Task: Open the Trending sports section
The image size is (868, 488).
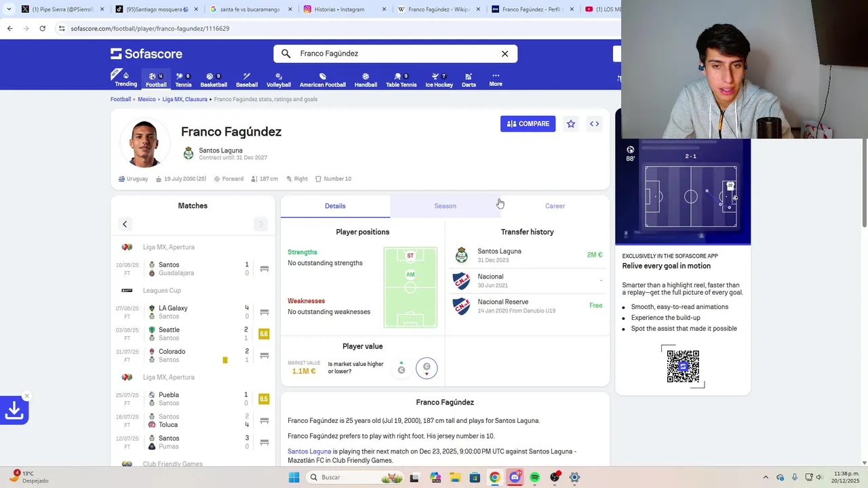Action: (x=125, y=79)
